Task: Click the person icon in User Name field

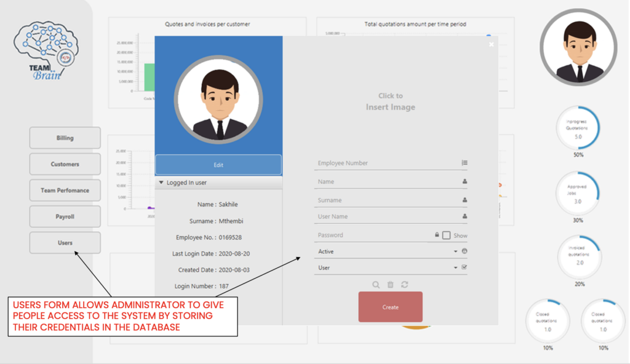Action: (x=465, y=216)
